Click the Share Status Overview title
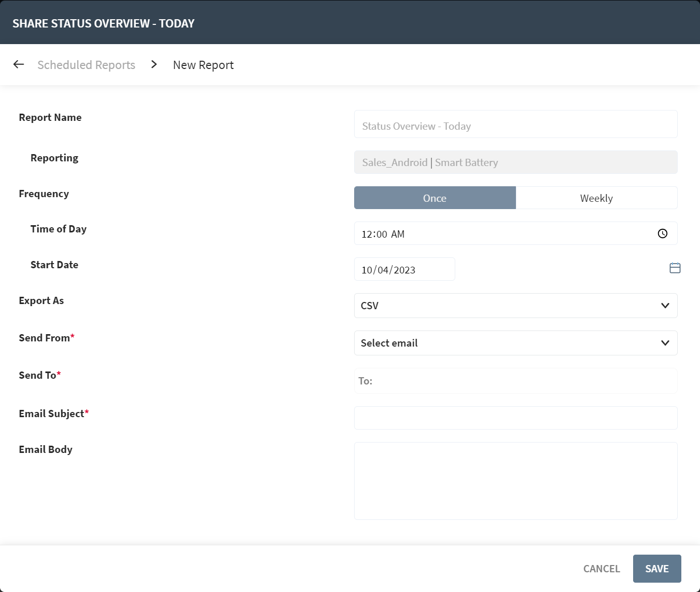The image size is (700, 592). (104, 23)
